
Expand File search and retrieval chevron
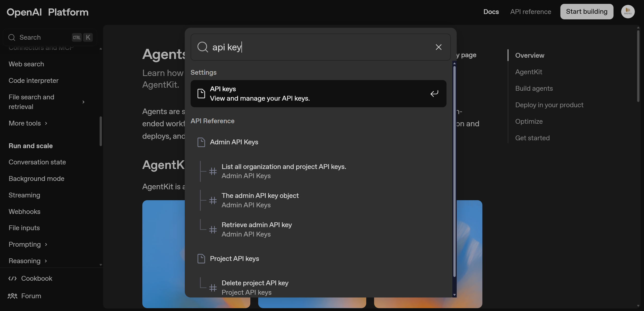(83, 102)
